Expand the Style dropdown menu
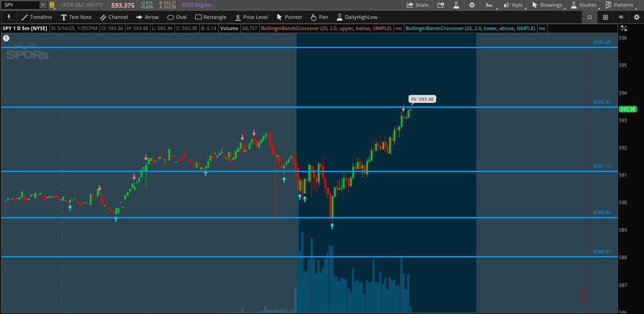 point(513,5)
